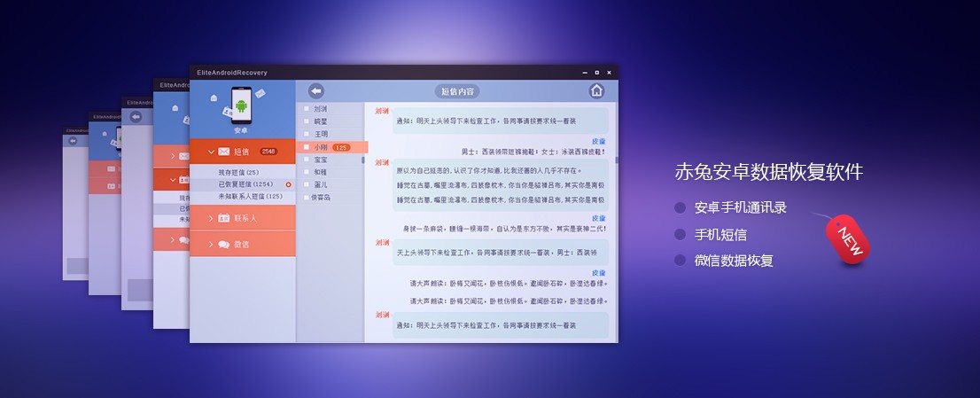Click the 手机短信 feature line
Screen dimensions: 980x398
(720, 235)
